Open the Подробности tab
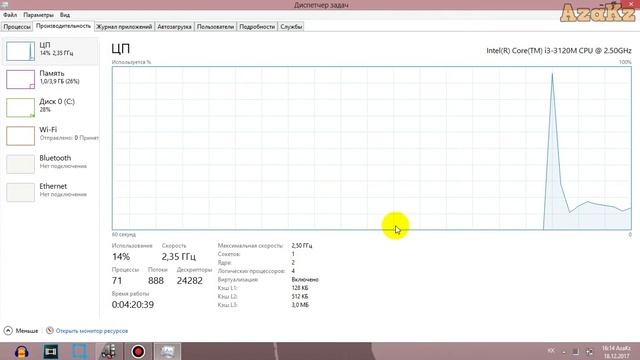Viewport: 640px width, 360px height. [257, 27]
